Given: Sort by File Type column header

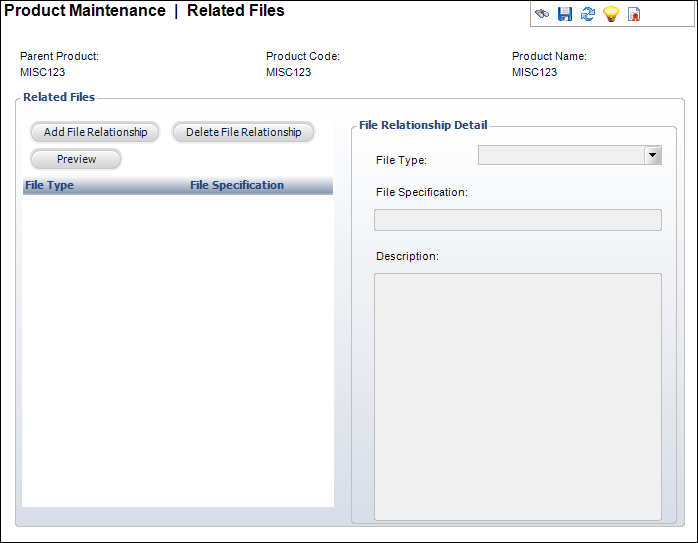Looking at the screenshot, I should pos(49,185).
